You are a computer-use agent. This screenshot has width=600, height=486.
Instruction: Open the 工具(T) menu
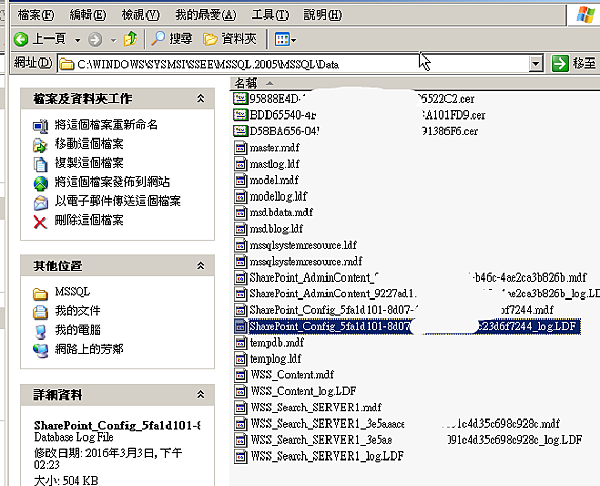pyautogui.click(x=270, y=15)
